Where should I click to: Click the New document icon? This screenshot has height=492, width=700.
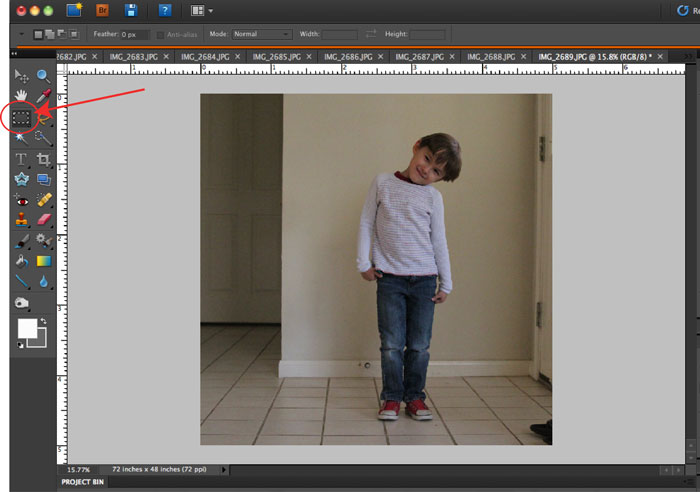tap(74, 10)
